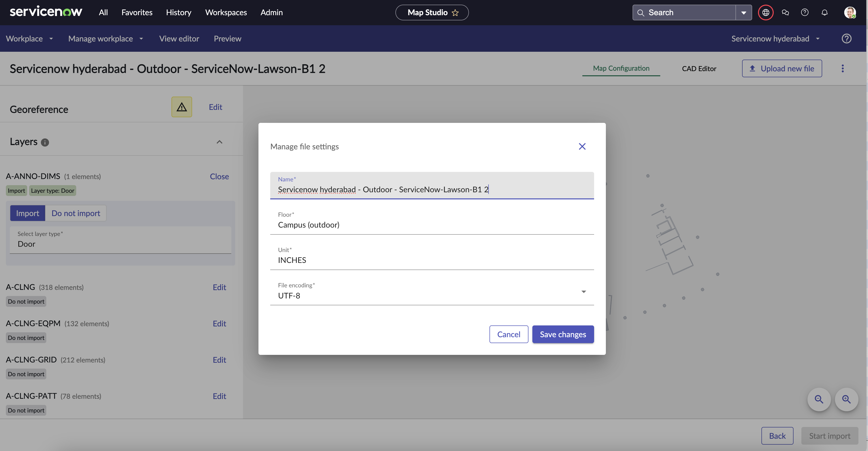This screenshot has width=868, height=451.
Task: Click the Georeference warning icon
Action: [x=182, y=107]
